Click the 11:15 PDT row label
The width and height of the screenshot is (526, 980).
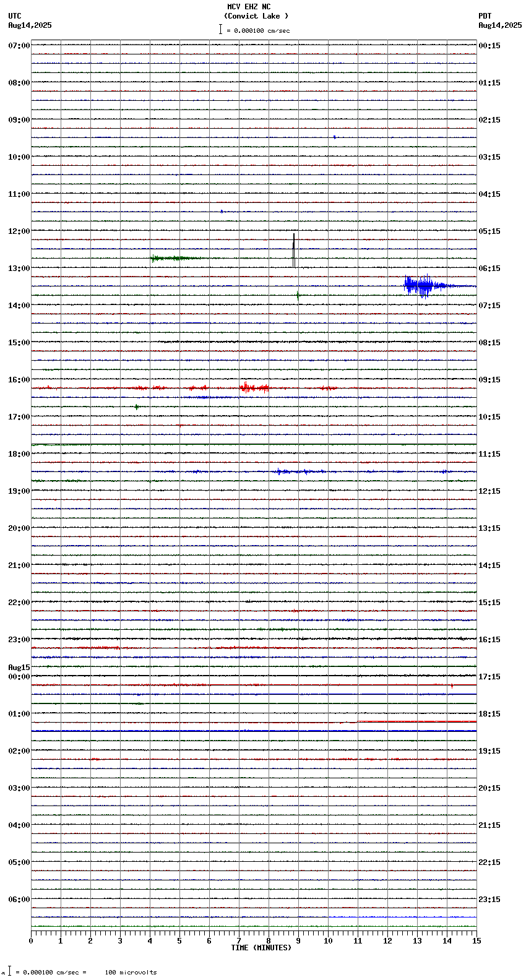point(489,454)
